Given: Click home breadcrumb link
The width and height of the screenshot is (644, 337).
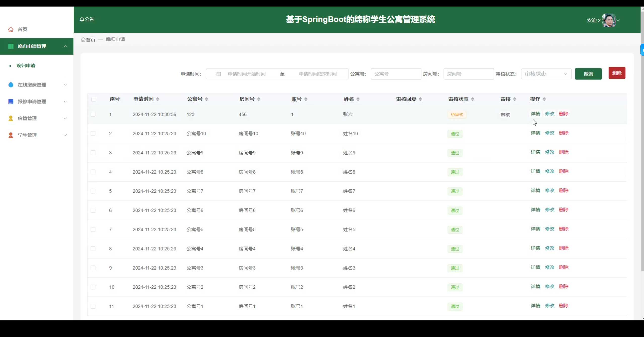Looking at the screenshot, I should [88, 40].
